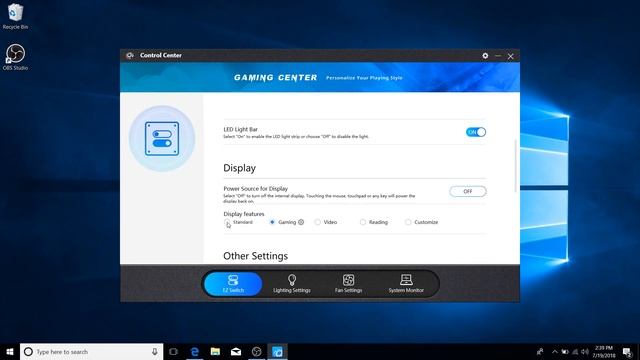Click Control Center taskbar icon
The height and width of the screenshot is (360, 640).
[x=277, y=351]
